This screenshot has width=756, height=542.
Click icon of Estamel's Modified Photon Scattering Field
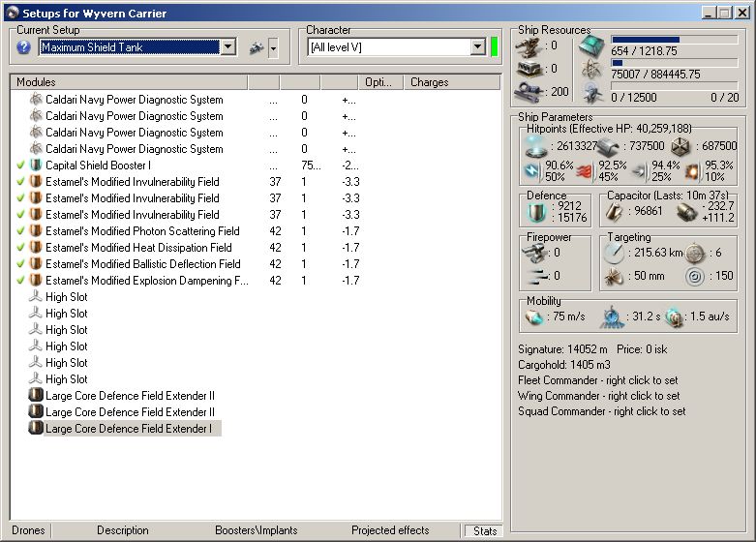(36, 230)
